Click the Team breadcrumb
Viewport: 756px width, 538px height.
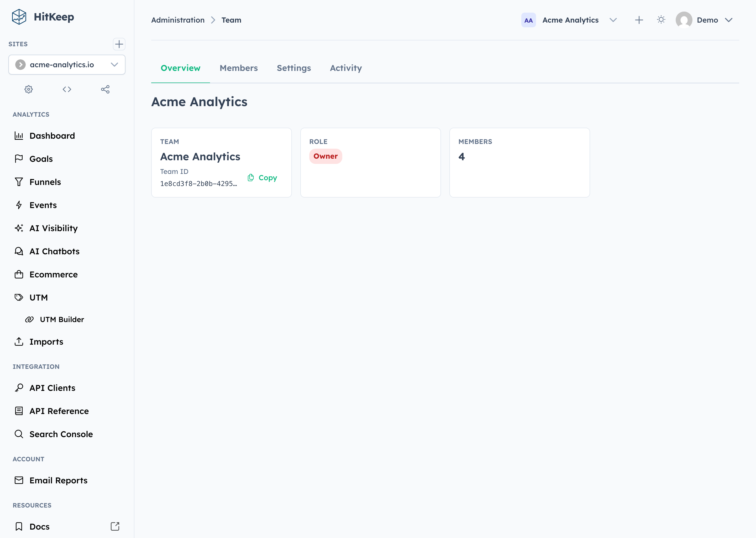click(x=231, y=20)
